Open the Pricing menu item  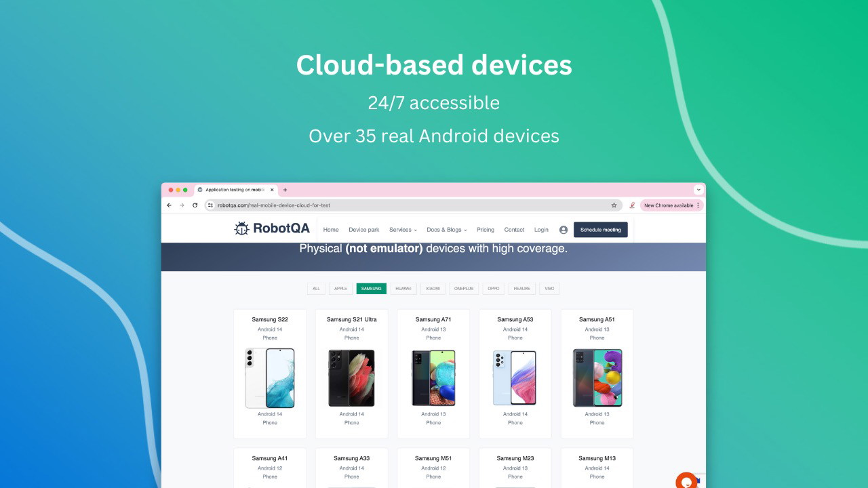pyautogui.click(x=486, y=230)
